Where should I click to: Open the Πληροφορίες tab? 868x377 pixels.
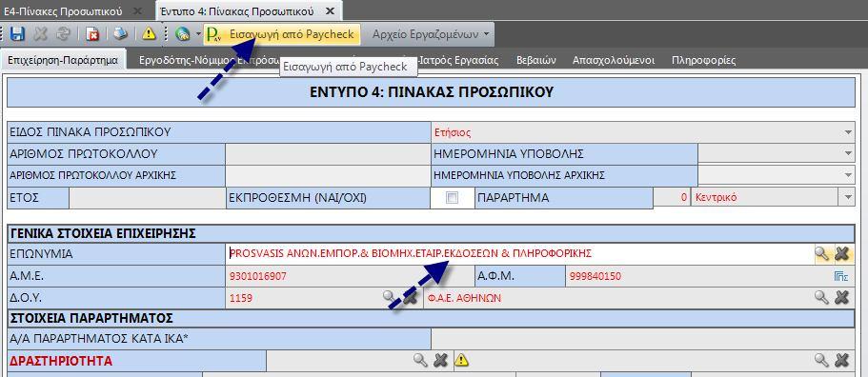[703, 60]
